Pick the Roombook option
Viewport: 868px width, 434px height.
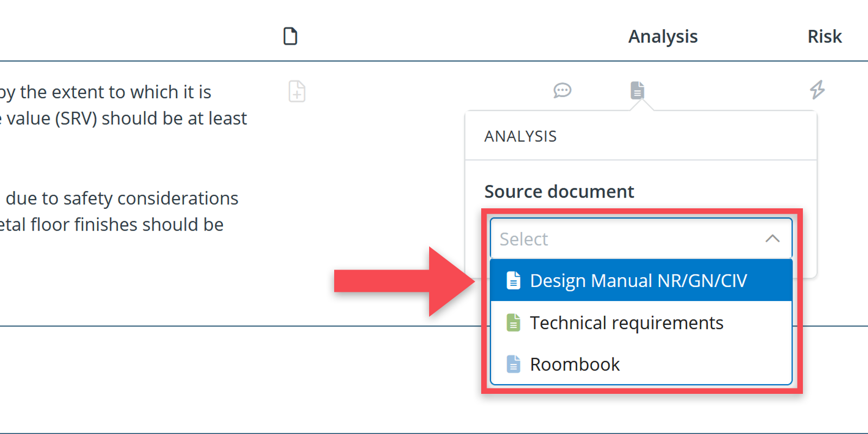(x=575, y=365)
